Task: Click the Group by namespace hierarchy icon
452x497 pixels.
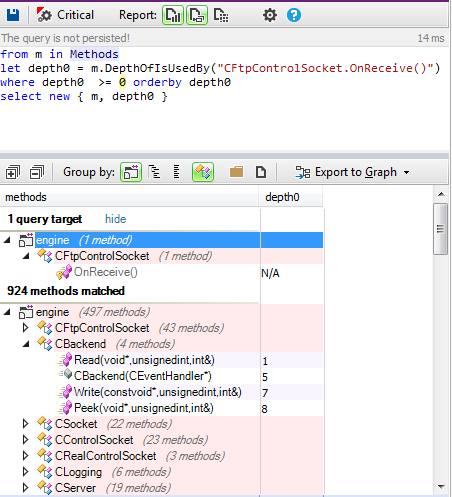Action: point(154,172)
